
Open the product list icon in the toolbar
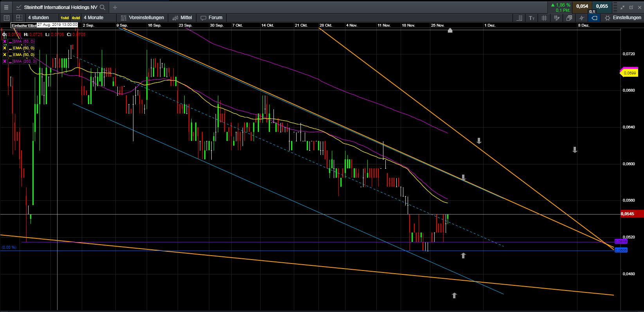click(x=7, y=18)
